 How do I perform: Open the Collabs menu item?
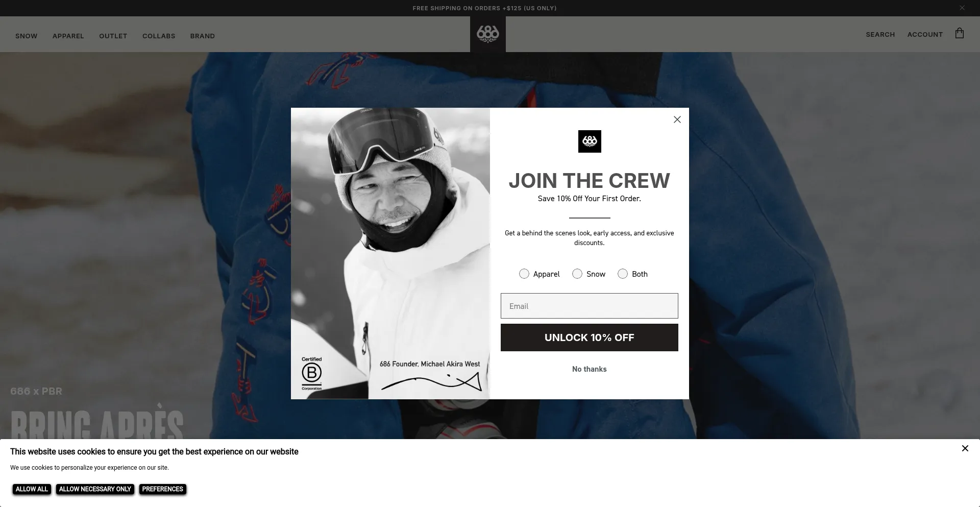click(159, 36)
